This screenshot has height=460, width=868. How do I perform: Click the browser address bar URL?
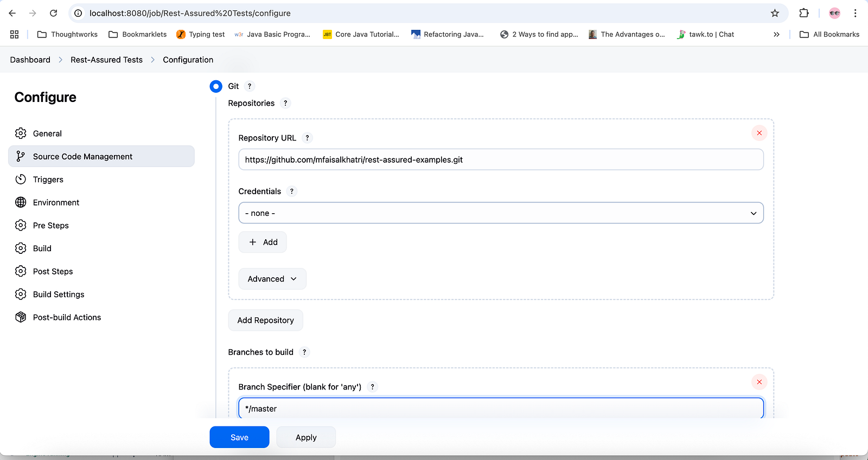(x=190, y=13)
